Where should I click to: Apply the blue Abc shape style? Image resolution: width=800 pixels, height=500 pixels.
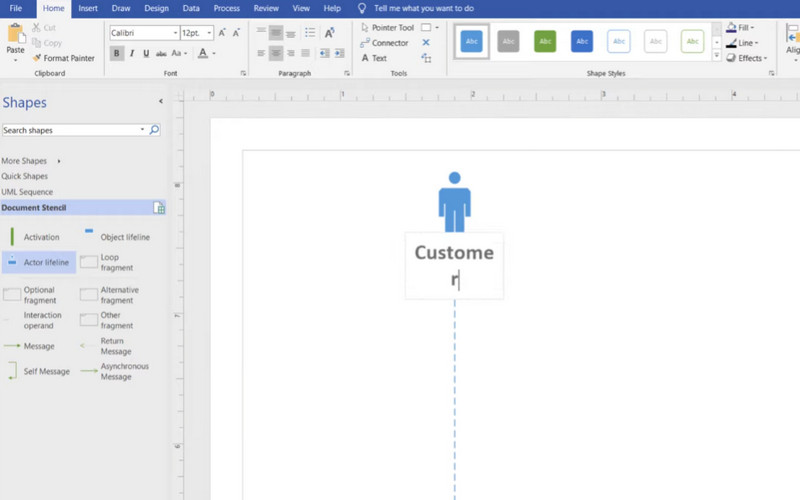coord(471,41)
